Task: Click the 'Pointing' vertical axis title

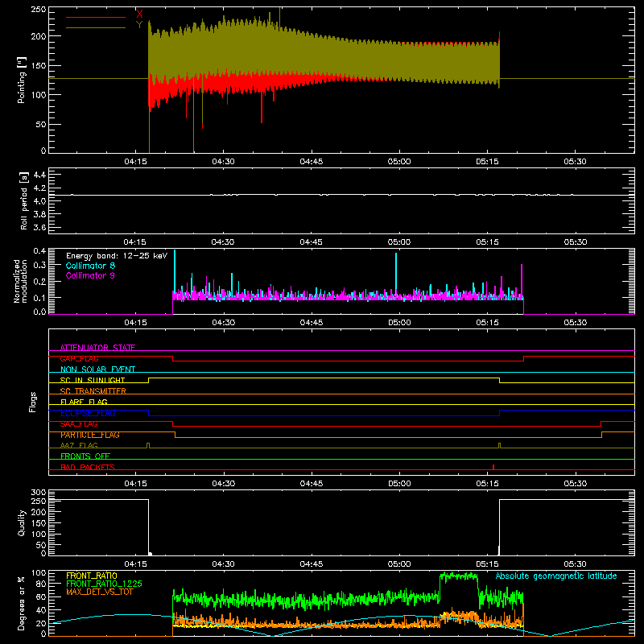Action: (x=22, y=80)
